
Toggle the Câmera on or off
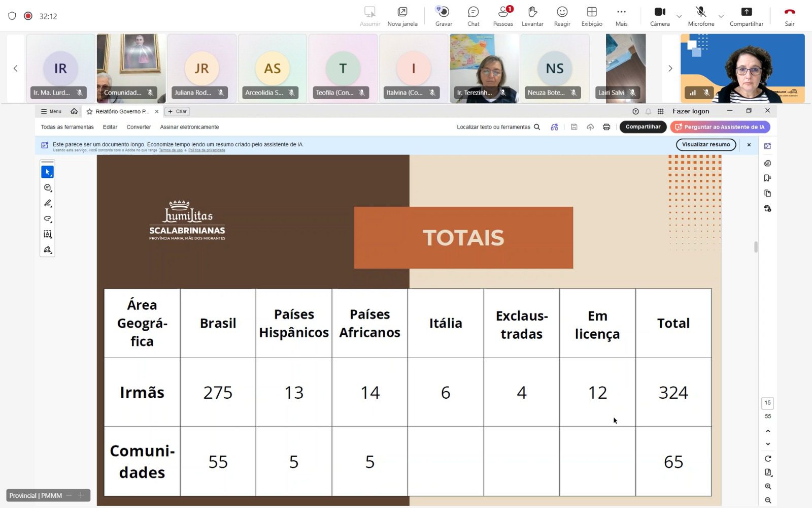tap(660, 16)
